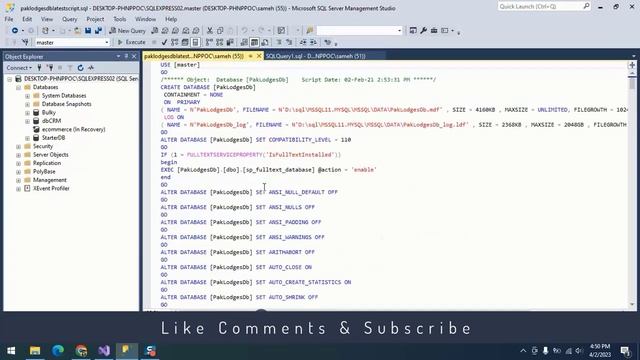Open the Window menu
Viewport: 640px width, 360px height.
145,19
